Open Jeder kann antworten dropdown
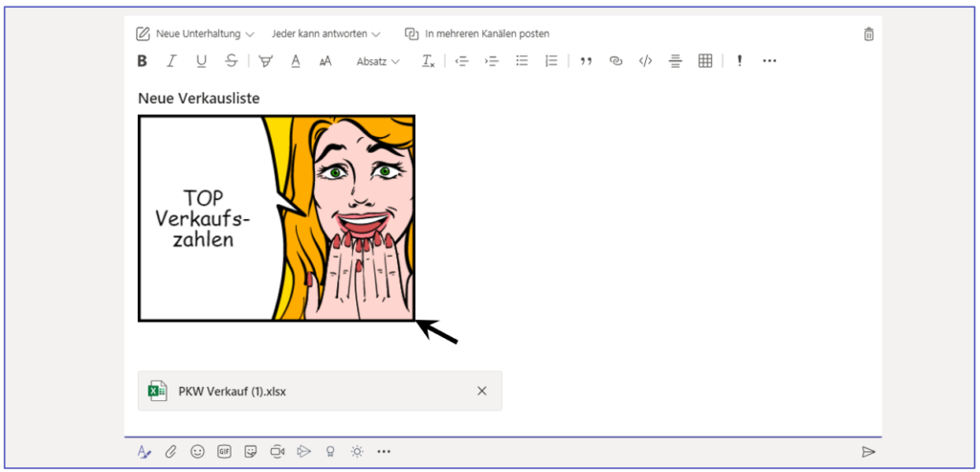The height and width of the screenshot is (472, 980). (326, 34)
